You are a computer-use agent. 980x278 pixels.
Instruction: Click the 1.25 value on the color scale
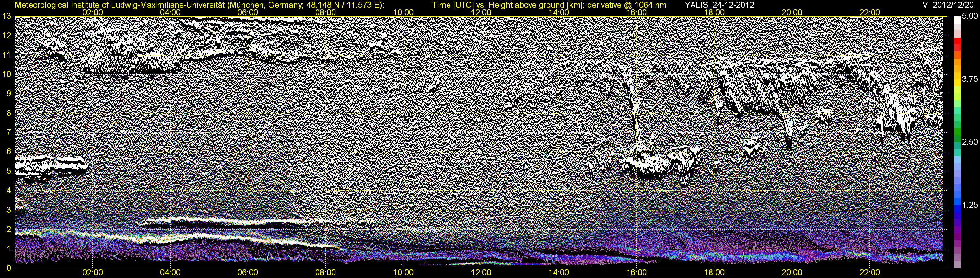coord(970,205)
